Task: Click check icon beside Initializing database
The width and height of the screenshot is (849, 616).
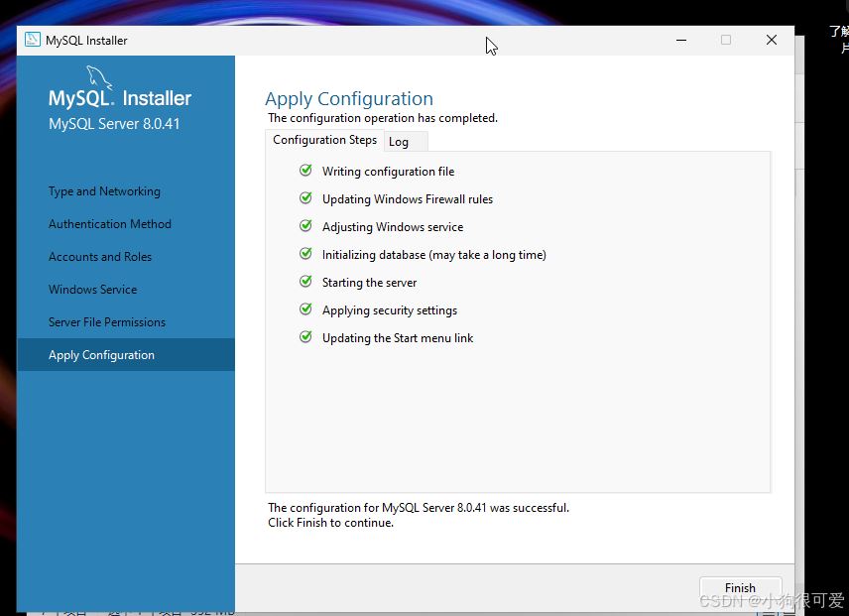Action: pos(305,253)
